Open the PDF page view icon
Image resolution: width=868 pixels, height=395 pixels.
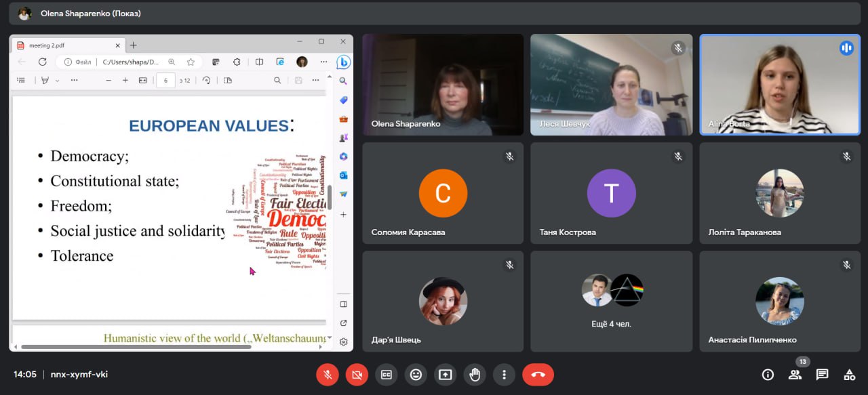[x=227, y=80]
